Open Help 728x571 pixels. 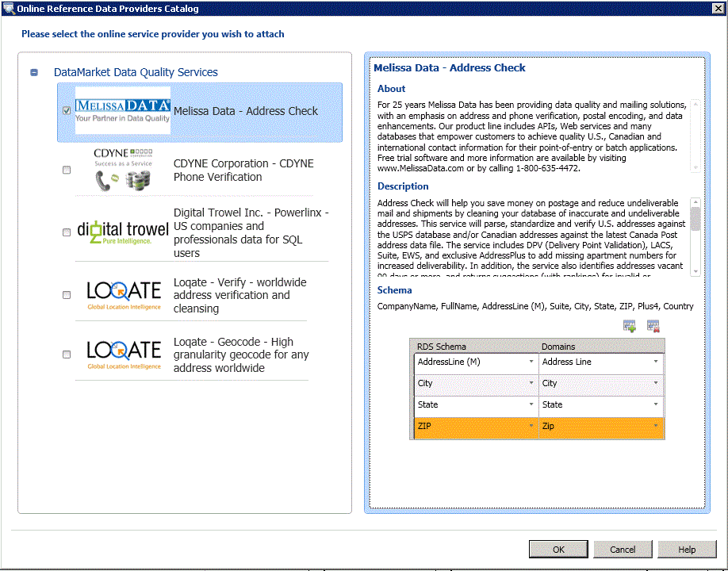pos(687,549)
